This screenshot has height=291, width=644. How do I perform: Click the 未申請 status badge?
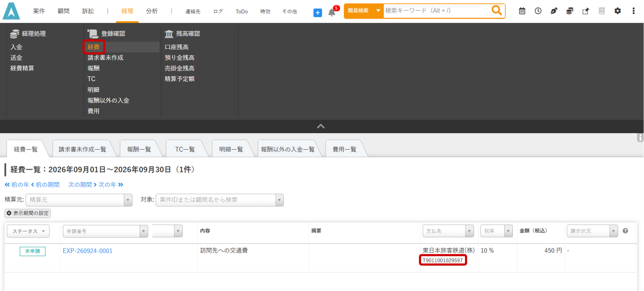coord(32,251)
